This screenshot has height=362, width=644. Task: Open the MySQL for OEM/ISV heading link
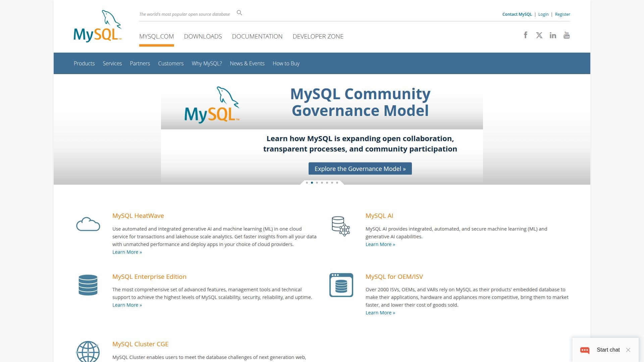394,277
